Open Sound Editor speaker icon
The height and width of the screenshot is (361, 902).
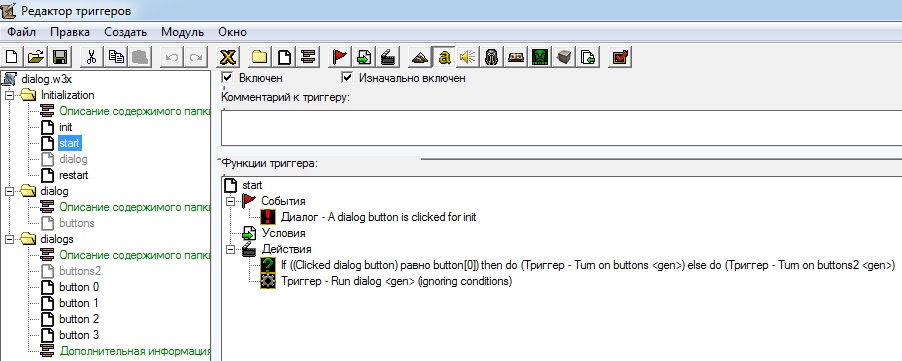click(x=468, y=57)
